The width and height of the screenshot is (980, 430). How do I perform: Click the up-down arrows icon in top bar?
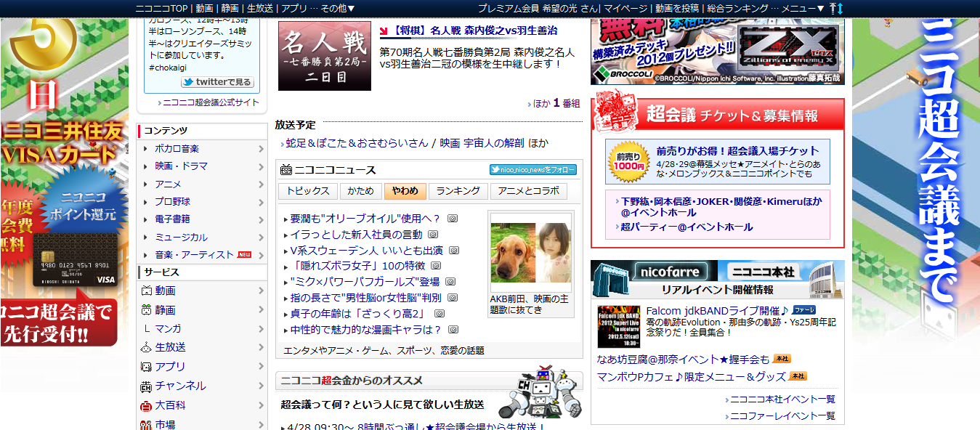pyautogui.click(x=835, y=8)
